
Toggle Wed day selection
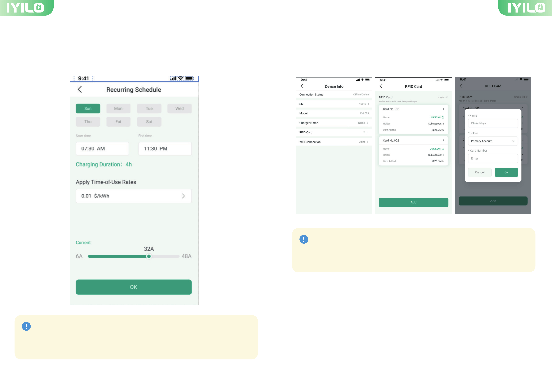[179, 108]
